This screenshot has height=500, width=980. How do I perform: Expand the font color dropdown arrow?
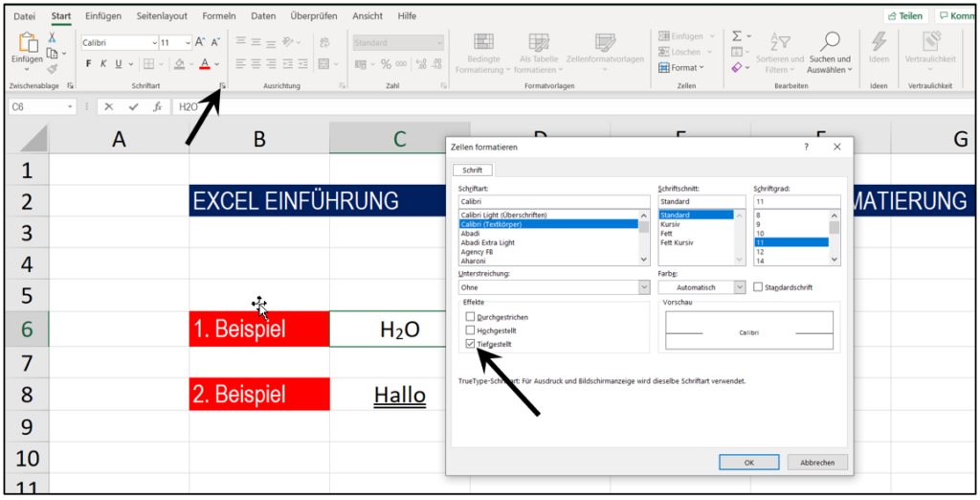pyautogui.click(x=216, y=64)
